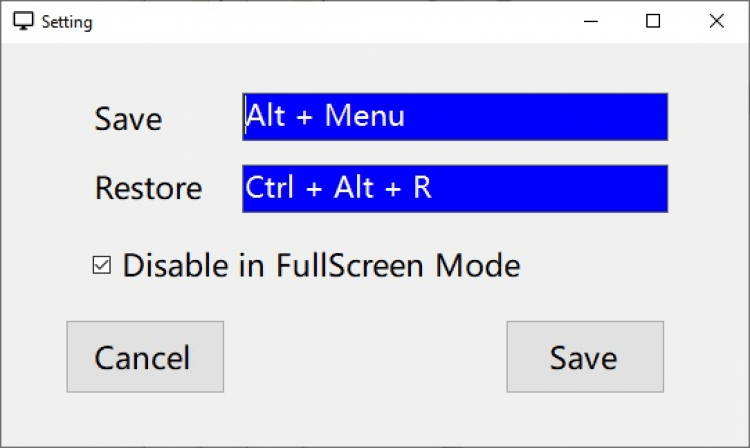Click the 'Setting' title text
This screenshot has height=448, width=750.
click(67, 22)
